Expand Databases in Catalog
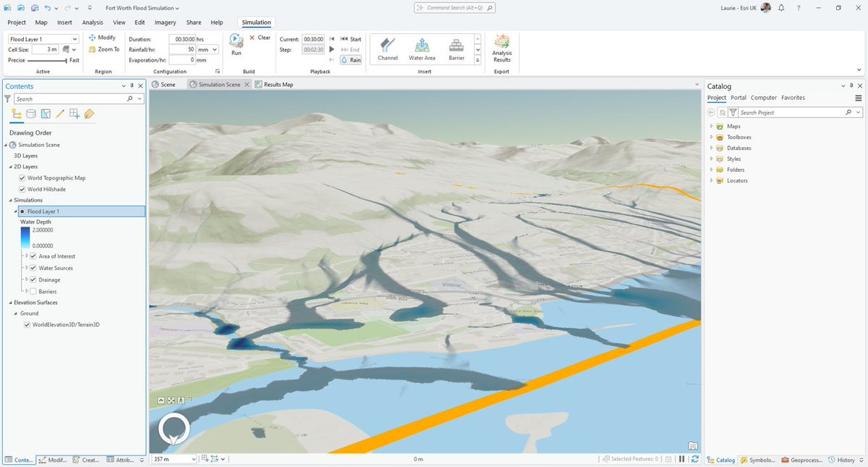Viewport: 868px width, 467px height. pos(711,148)
